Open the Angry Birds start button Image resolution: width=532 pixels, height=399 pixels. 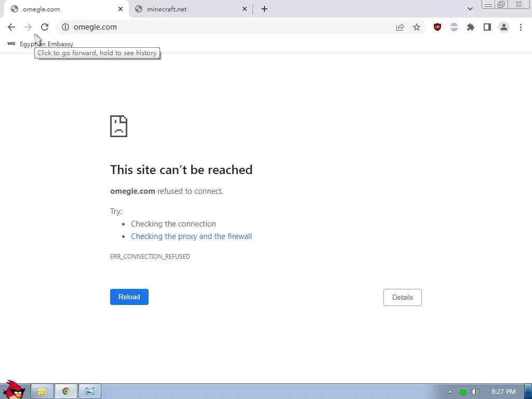pyautogui.click(x=14, y=390)
